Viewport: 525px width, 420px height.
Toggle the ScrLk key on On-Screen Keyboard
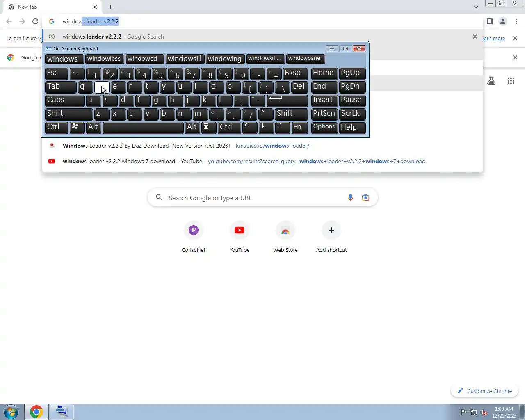[352, 114]
